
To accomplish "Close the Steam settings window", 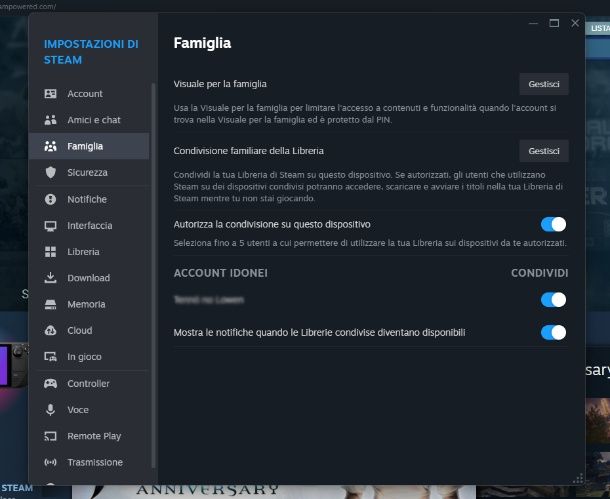I will coord(575,23).
